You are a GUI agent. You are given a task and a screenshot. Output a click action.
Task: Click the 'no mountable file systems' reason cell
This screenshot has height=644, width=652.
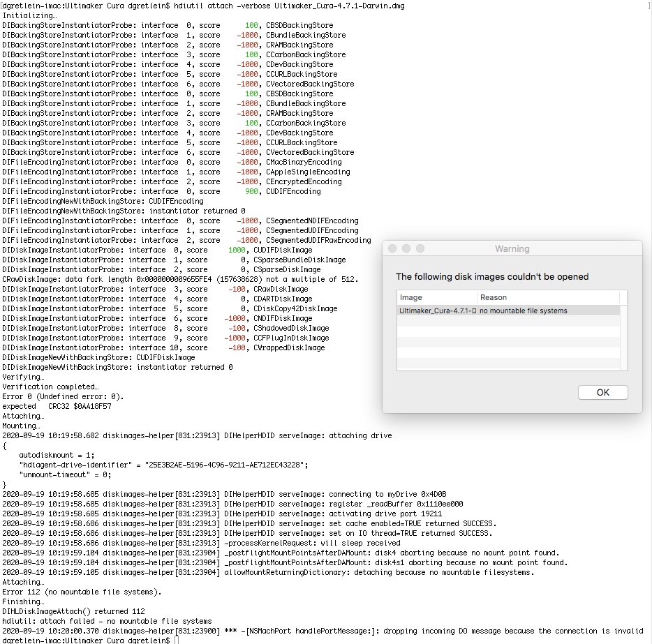[x=523, y=310]
